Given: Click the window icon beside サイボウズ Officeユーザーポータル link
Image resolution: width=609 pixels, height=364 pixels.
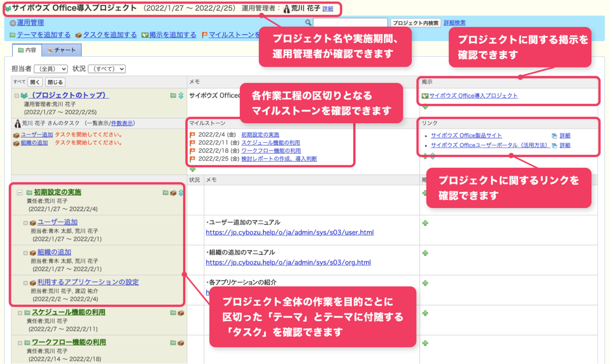Looking at the screenshot, I should tap(554, 145).
